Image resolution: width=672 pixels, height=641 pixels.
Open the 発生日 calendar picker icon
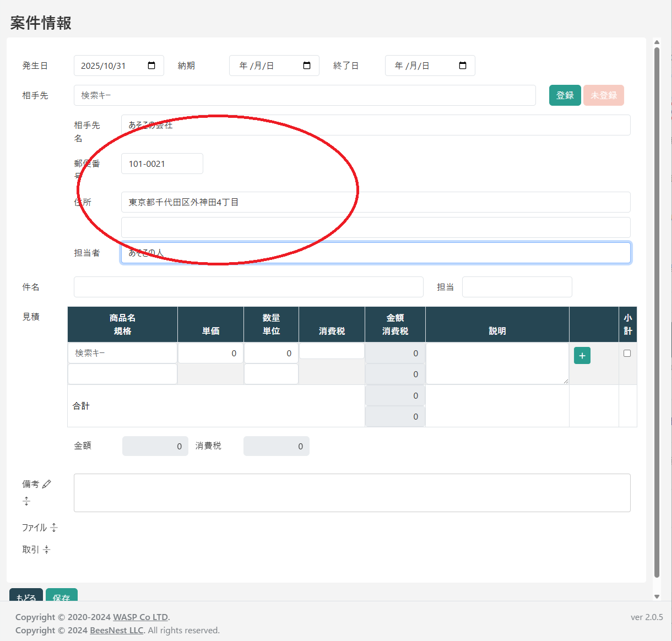click(x=151, y=66)
